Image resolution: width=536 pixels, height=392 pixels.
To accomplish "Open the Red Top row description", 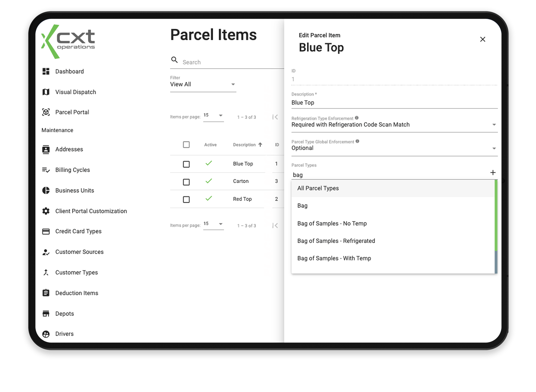I will [x=242, y=199].
